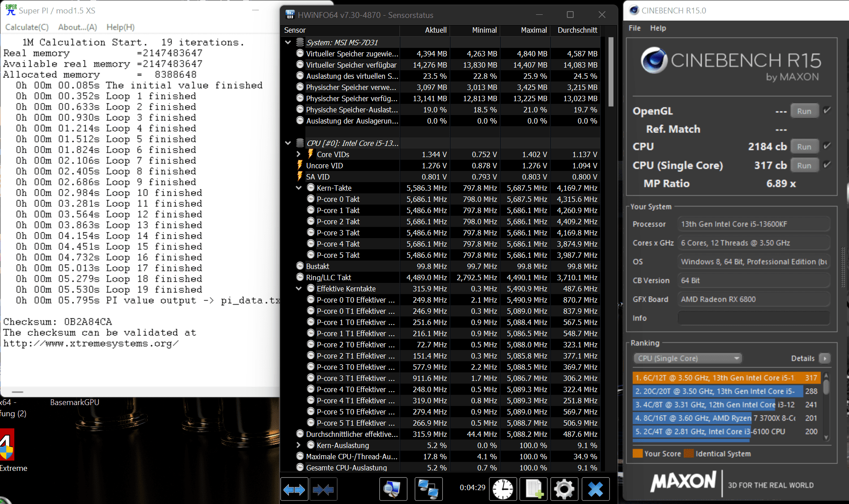
Task: Open CPU (Single Core) ranking dropdown
Action: (688, 358)
